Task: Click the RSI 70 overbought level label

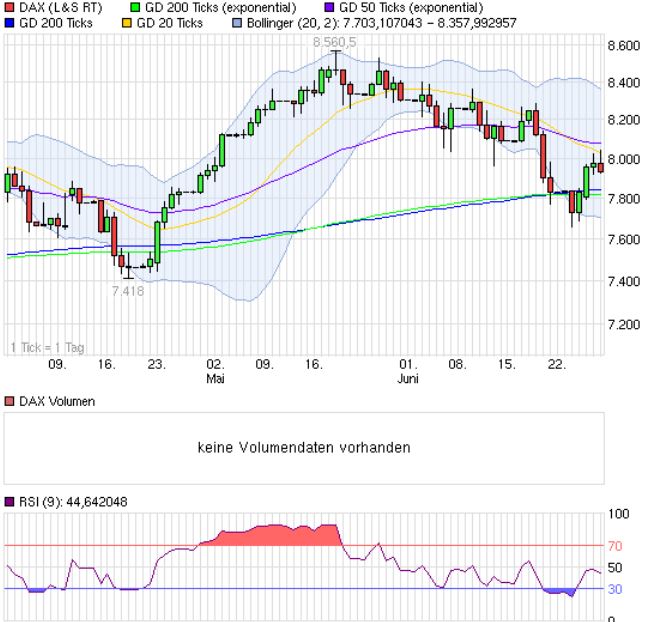Action: (x=615, y=546)
